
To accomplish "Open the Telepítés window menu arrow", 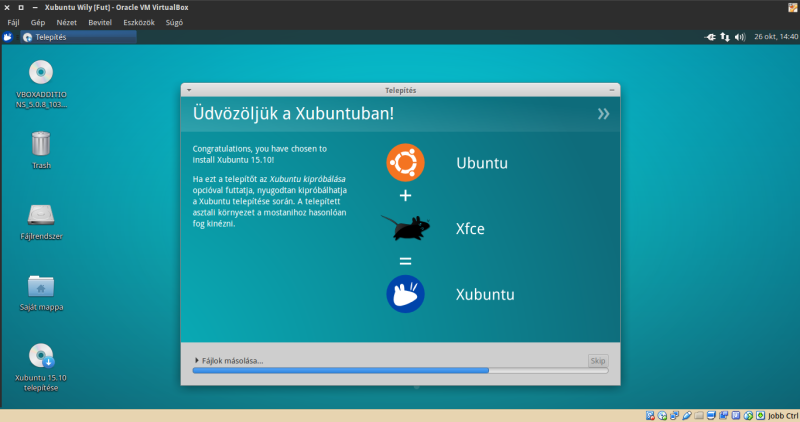I will coord(189,90).
